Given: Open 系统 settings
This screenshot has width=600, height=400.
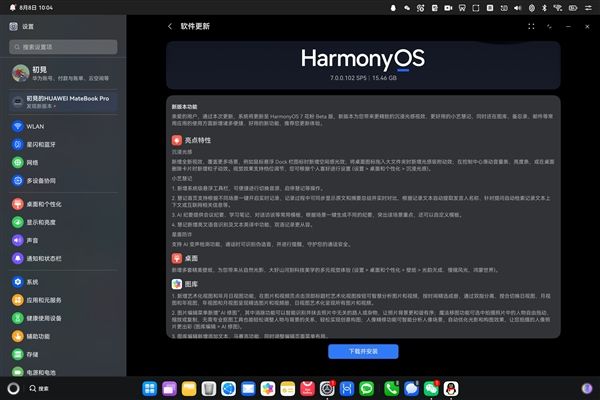Looking at the screenshot, I should tap(63, 282).
